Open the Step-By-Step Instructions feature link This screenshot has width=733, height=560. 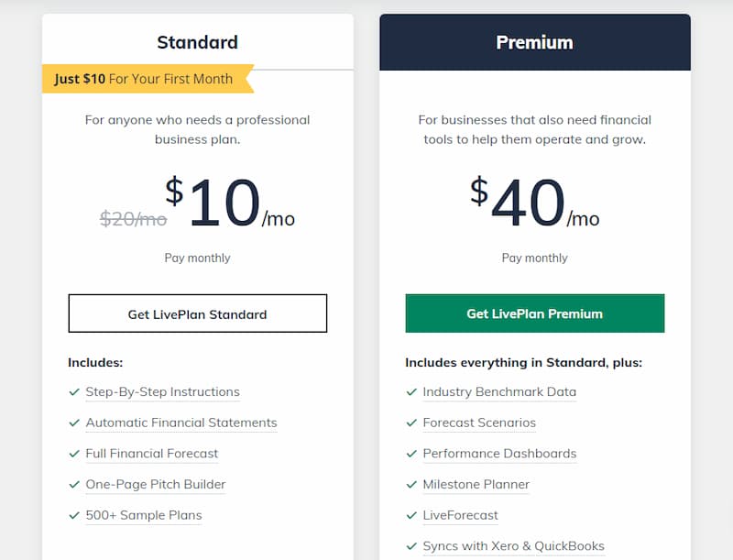click(x=163, y=391)
